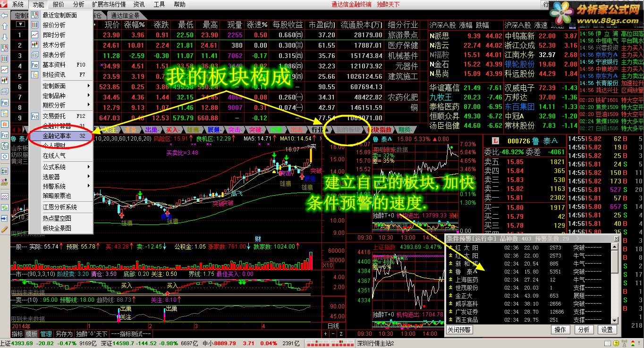Select the 金融记事本 menu entry
This screenshot has height=348, width=644.
tap(61, 135)
